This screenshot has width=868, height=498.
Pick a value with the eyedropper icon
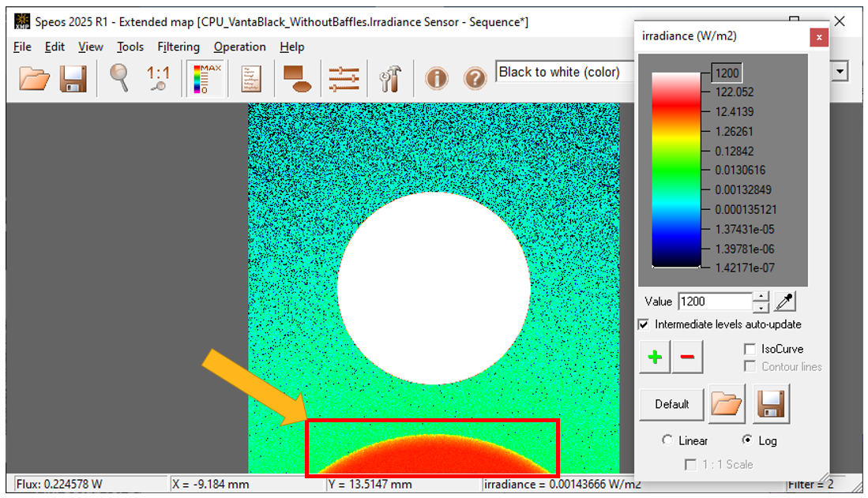[784, 301]
